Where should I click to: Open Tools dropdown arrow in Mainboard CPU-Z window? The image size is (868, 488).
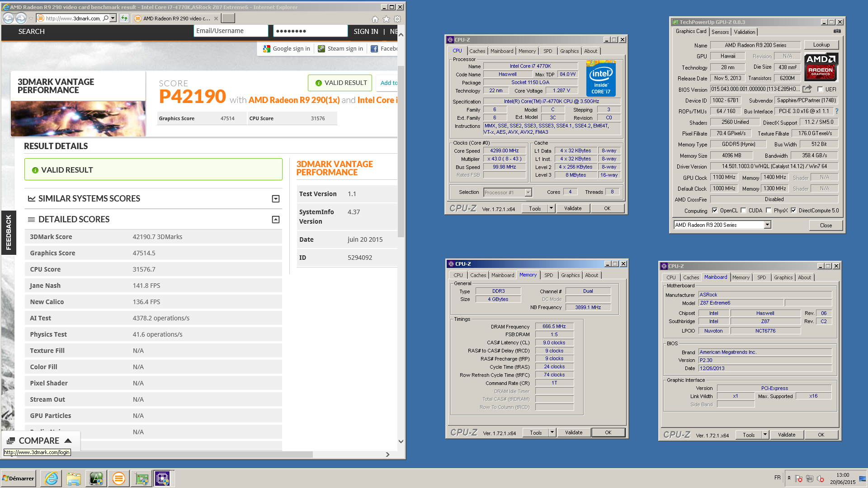coord(765,435)
